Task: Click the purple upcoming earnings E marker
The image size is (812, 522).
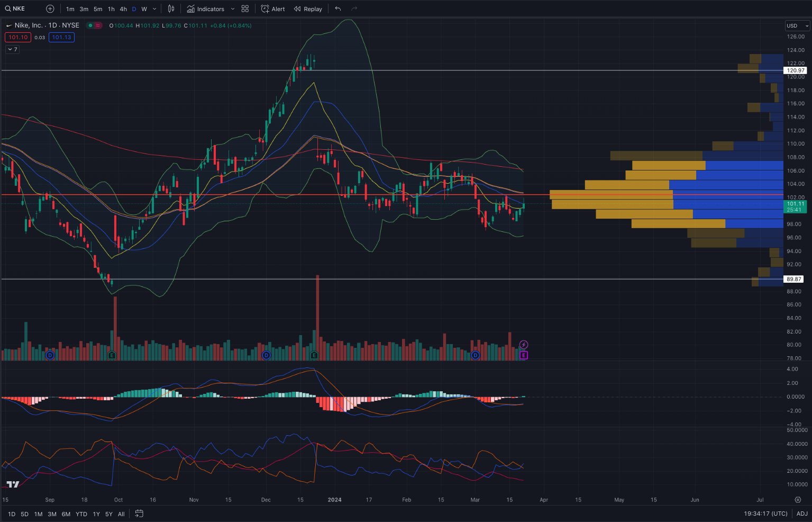Action: [x=523, y=355]
